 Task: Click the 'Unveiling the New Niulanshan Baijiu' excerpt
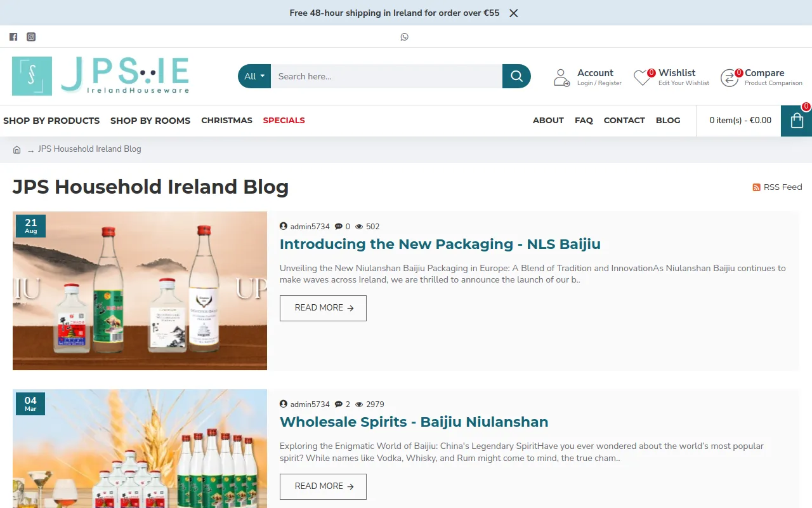[533, 274]
